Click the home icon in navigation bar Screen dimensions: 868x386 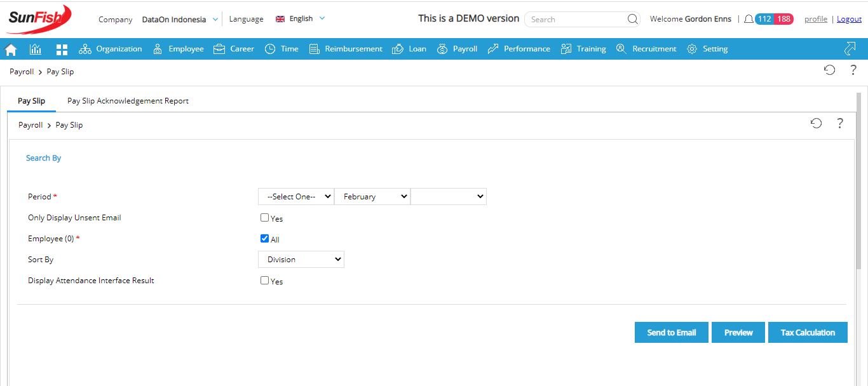coord(11,50)
